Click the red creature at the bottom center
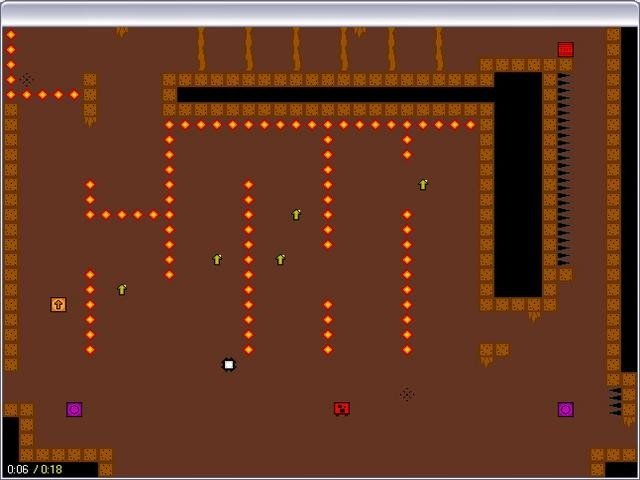 (x=342, y=409)
